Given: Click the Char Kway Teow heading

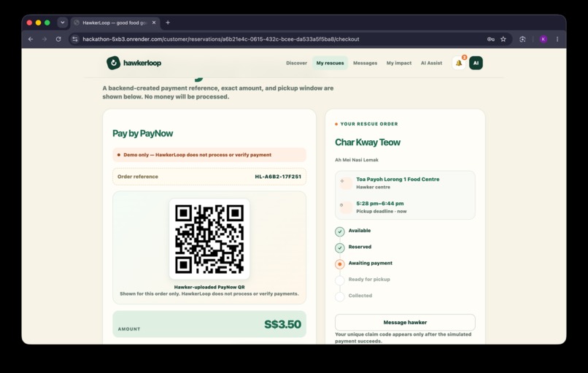Looking at the screenshot, I should coord(368,142).
